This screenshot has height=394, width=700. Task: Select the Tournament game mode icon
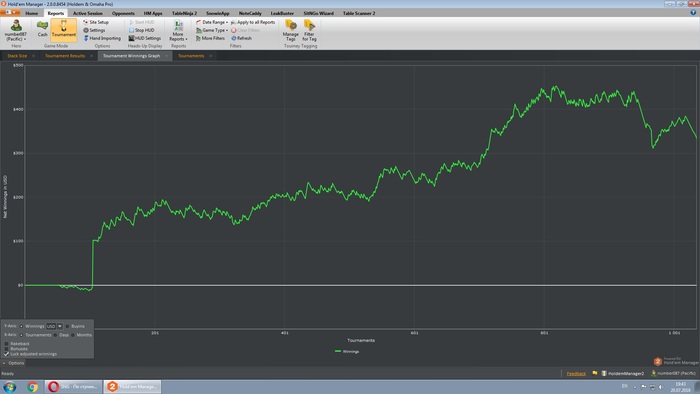click(x=63, y=29)
